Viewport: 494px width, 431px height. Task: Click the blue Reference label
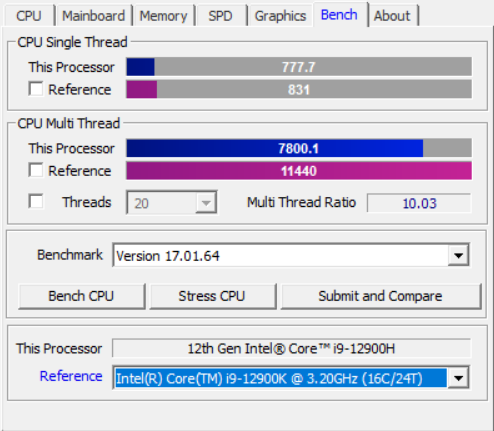pos(71,376)
